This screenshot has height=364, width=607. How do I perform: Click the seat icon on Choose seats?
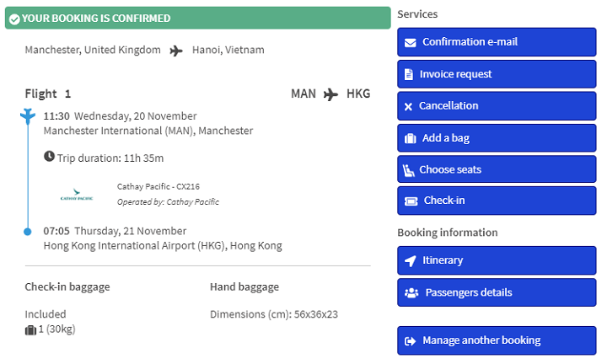point(409,169)
